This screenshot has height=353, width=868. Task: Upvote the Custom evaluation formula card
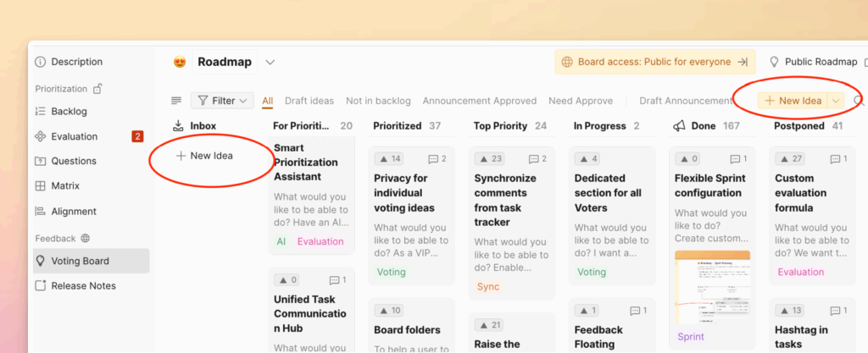[x=792, y=159]
